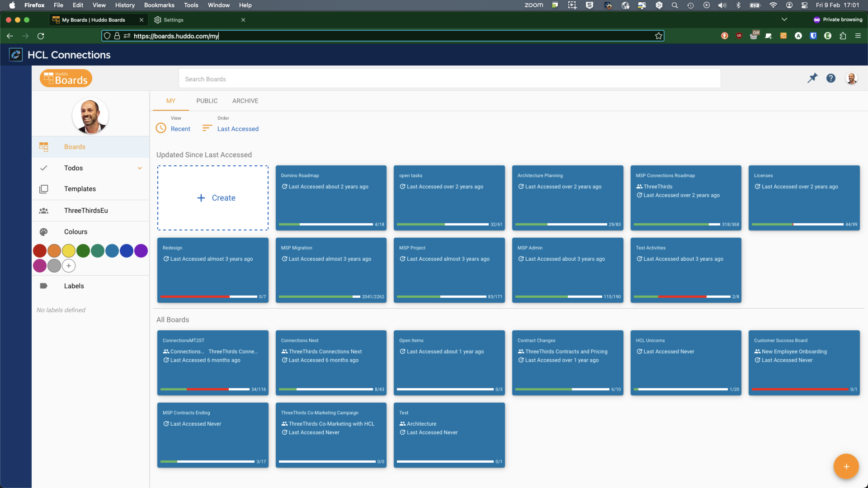Go back with browser back arrow

[10, 36]
